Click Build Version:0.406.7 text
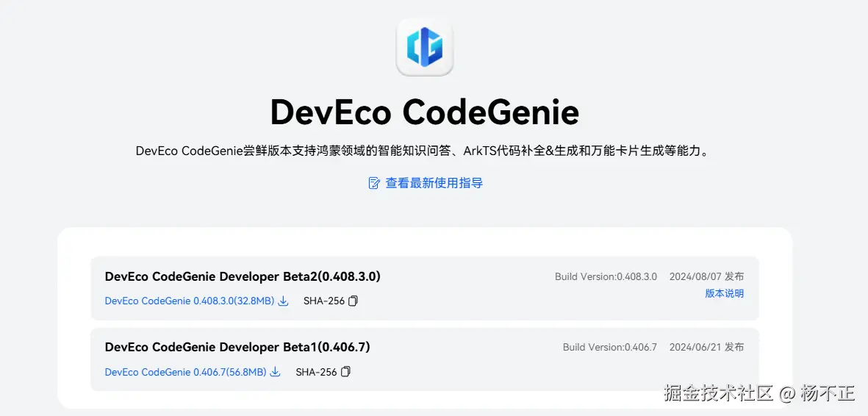Screen dimensions: 868x416 610,348
